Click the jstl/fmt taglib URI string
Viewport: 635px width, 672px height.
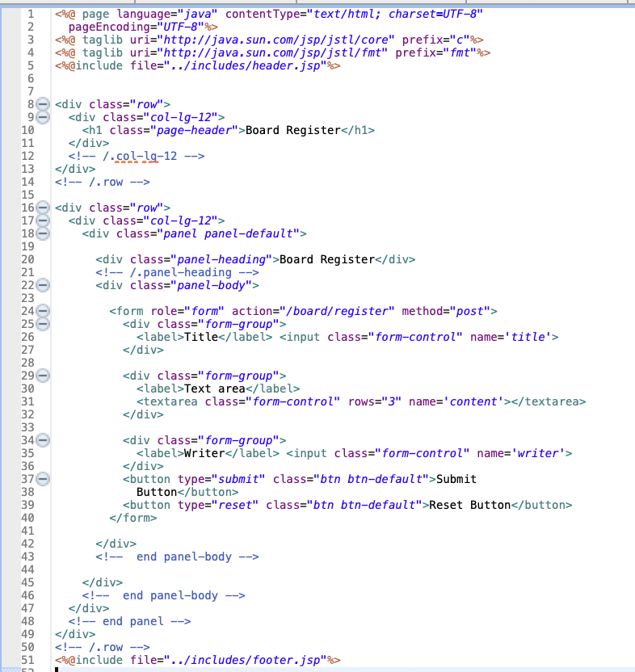pos(272,52)
